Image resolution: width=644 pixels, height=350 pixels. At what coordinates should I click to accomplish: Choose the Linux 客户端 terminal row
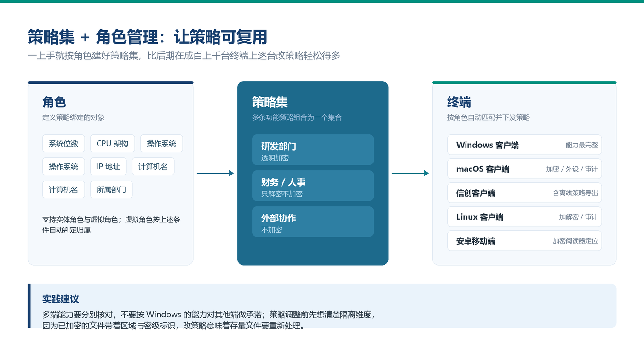pyautogui.click(x=524, y=216)
